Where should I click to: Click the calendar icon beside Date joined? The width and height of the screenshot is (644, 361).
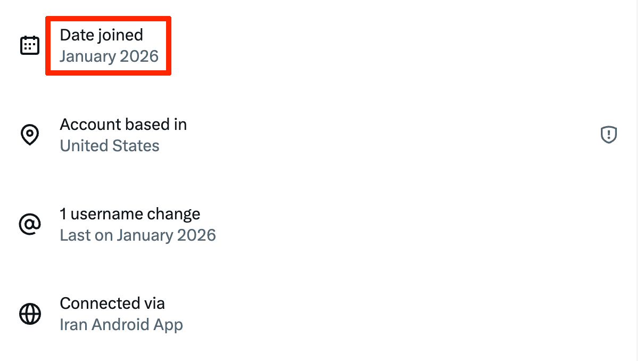coord(30,45)
